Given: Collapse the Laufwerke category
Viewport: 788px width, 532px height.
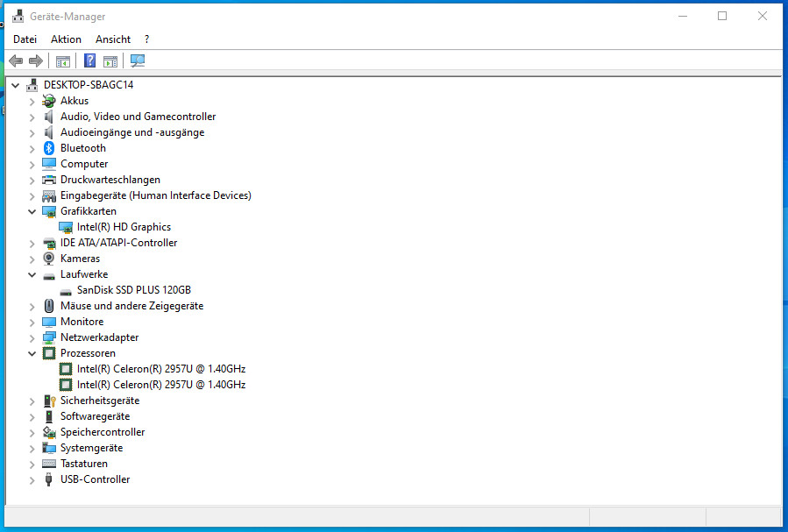Looking at the screenshot, I should [32, 275].
